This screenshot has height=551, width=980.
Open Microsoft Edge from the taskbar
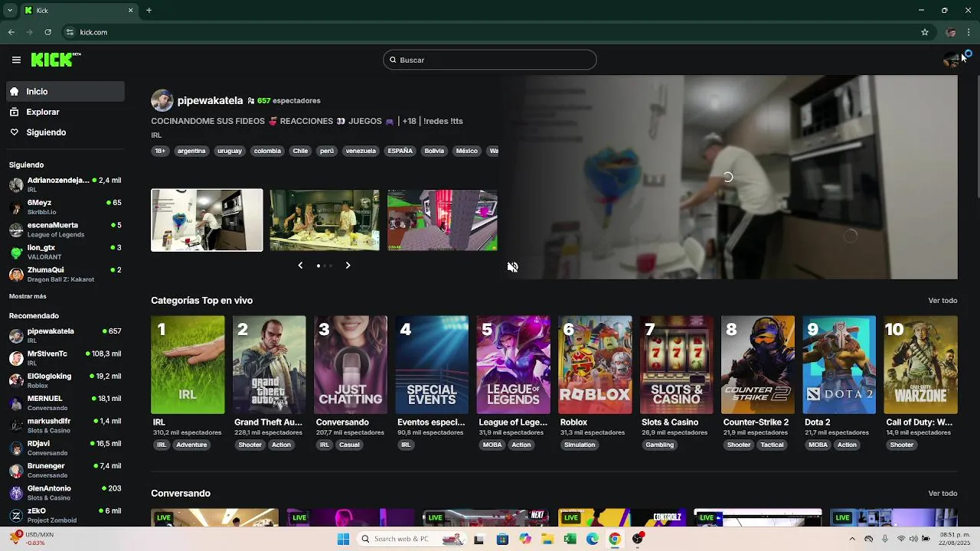click(592, 539)
